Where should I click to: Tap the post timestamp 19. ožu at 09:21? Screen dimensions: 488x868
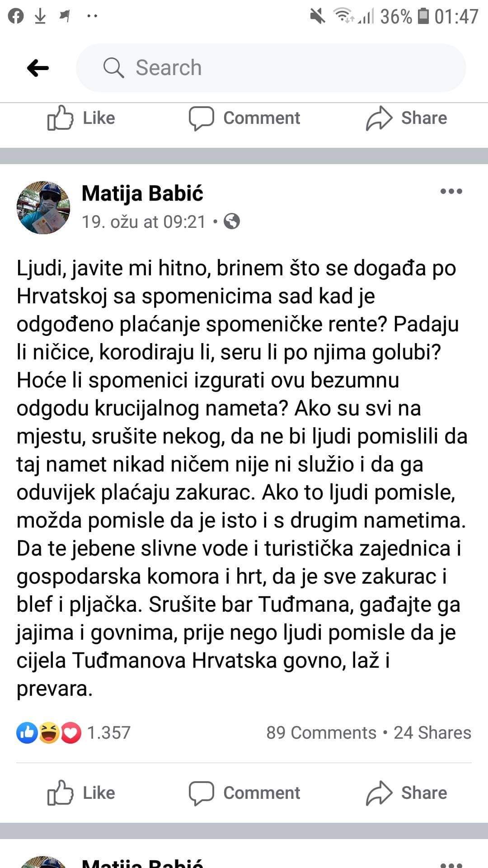144,222
